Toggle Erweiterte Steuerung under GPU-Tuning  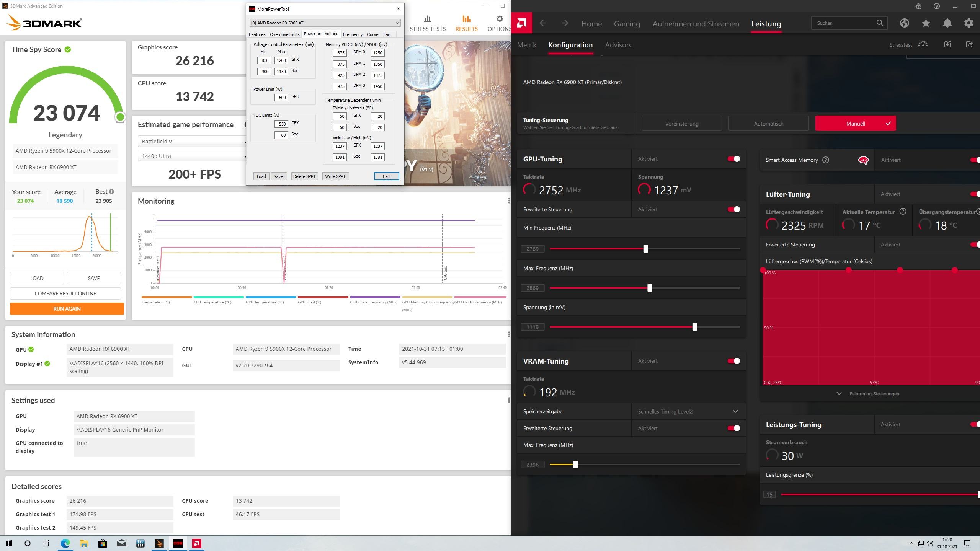click(733, 209)
